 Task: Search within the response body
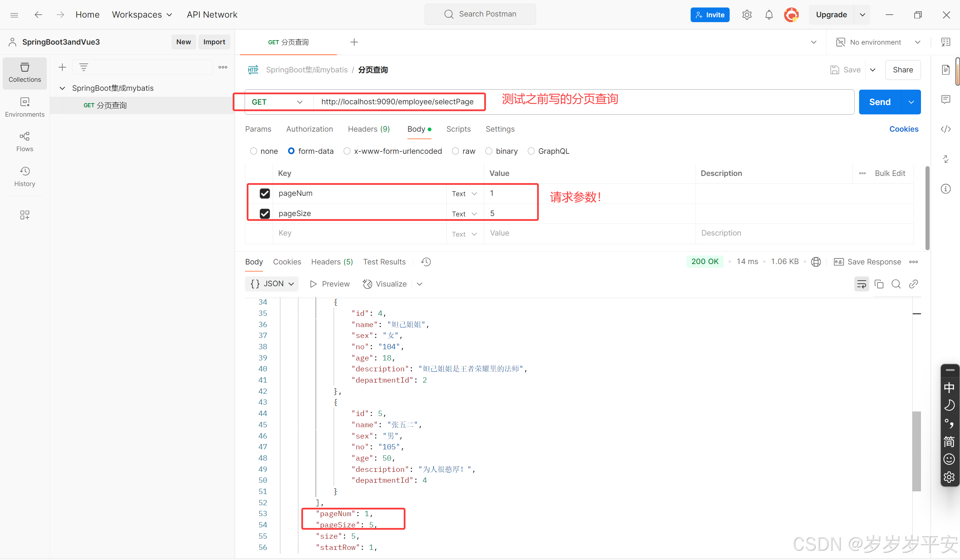(x=896, y=284)
